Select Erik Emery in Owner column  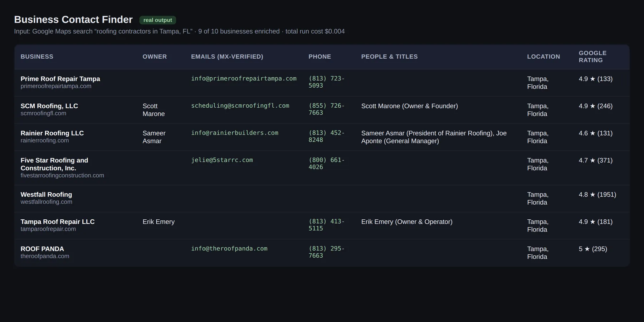pyautogui.click(x=158, y=222)
